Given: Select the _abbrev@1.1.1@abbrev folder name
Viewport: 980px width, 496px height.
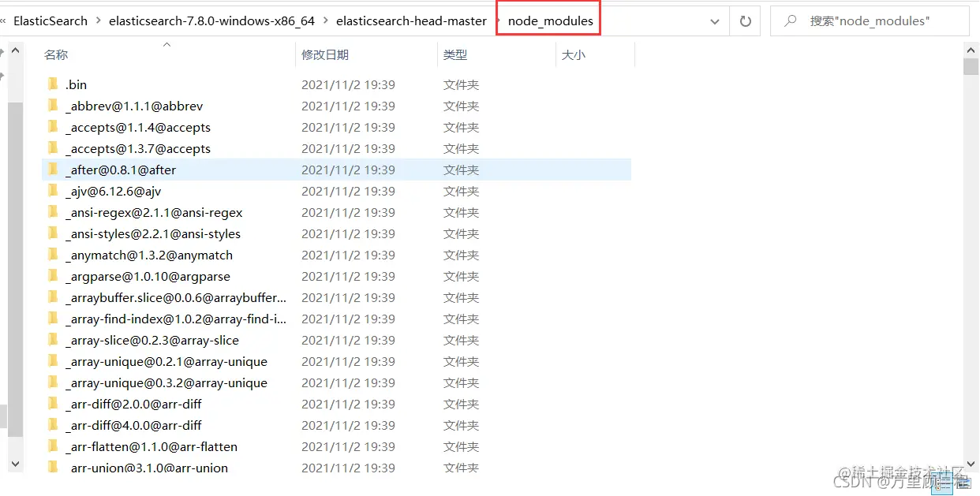Looking at the screenshot, I should (134, 106).
